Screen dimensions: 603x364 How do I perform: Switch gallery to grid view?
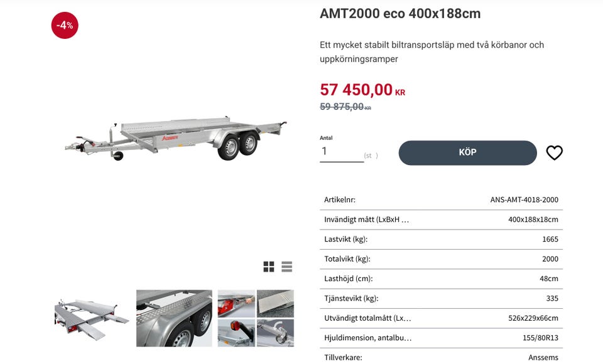(x=269, y=267)
